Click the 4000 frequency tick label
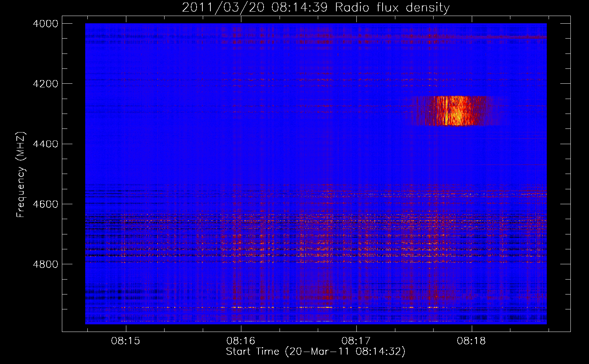The width and height of the screenshot is (589, 364). [x=46, y=24]
